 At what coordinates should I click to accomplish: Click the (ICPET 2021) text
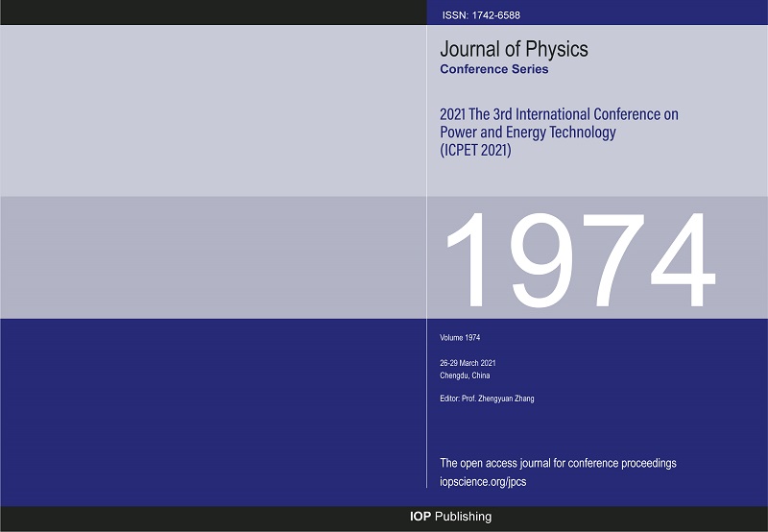(475, 150)
